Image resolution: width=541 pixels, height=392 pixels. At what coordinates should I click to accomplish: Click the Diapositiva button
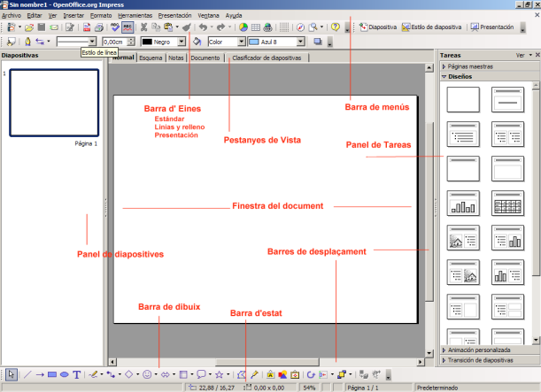(x=377, y=27)
